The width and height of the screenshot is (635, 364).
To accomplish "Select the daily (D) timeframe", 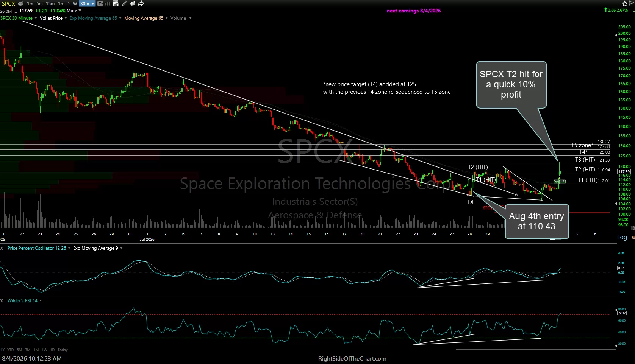I will pos(68,4).
